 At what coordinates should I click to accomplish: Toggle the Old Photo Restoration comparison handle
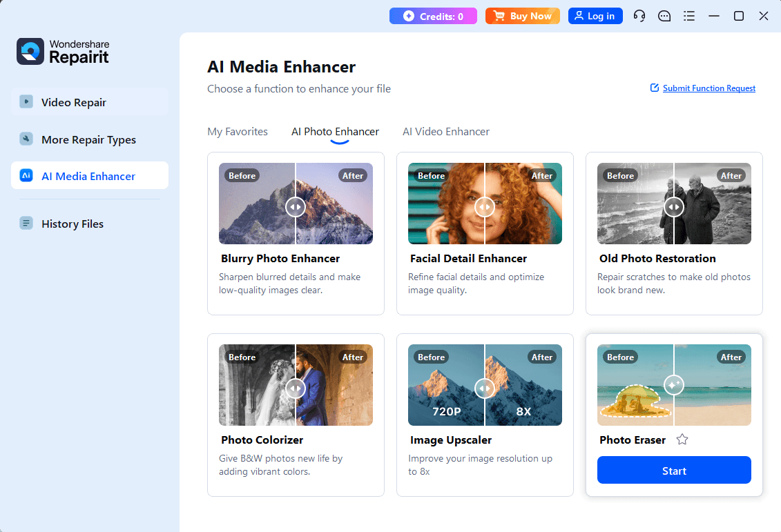[674, 206]
